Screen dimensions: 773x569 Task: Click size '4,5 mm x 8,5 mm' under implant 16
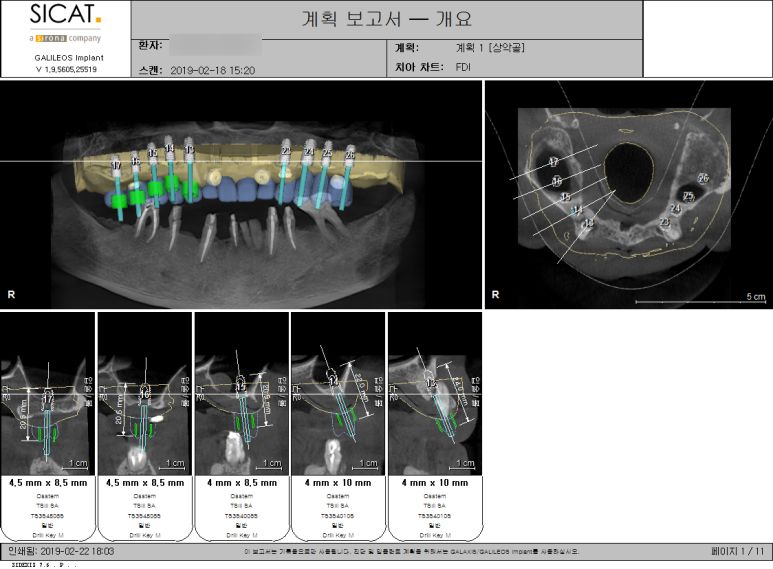pyautogui.click(x=145, y=483)
